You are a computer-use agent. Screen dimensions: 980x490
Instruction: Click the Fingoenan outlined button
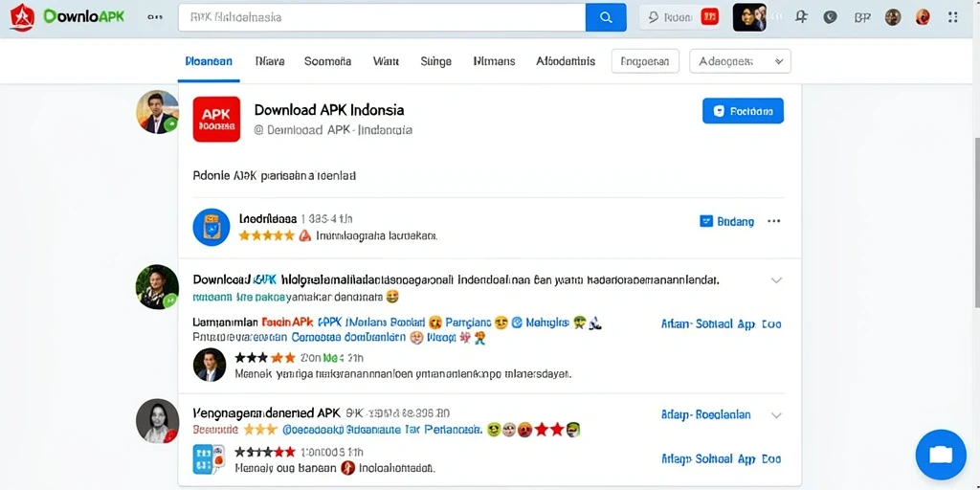pos(645,61)
